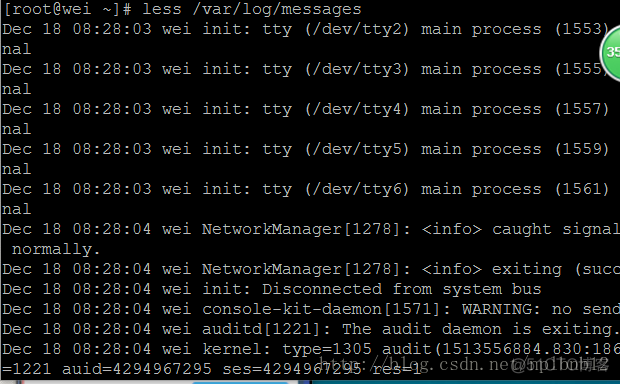The height and width of the screenshot is (384, 620).
Task: Click the ses=4294967295 text
Action: 292,369
